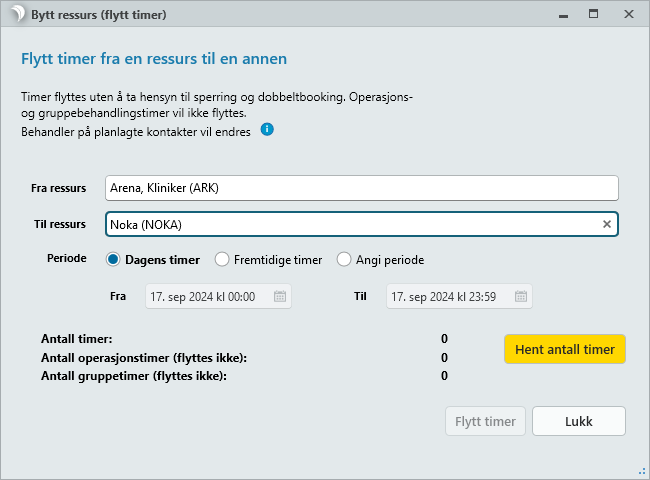Click the Fra ressurs input field

[x=360, y=188]
